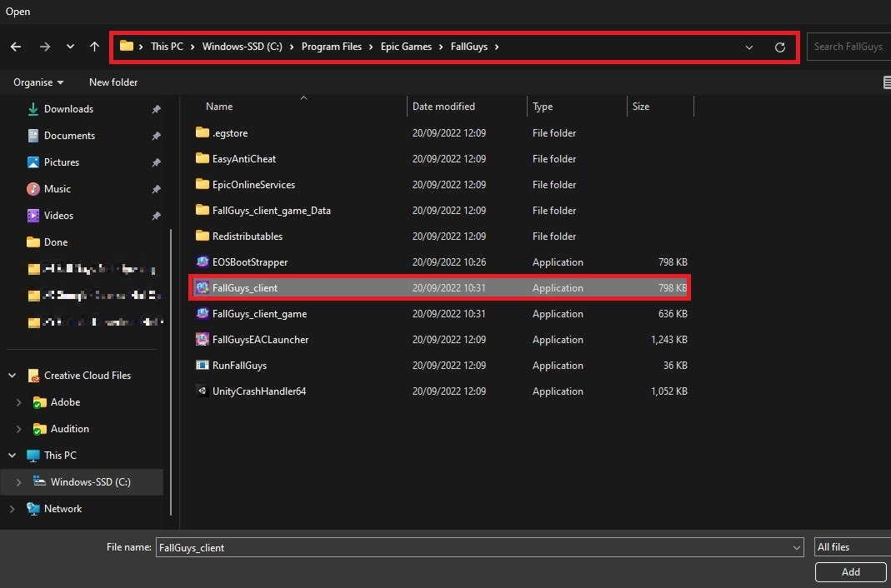Select Windows-SSD (C:) in the breadcrumb path
The height and width of the screenshot is (588, 891).
tap(242, 47)
